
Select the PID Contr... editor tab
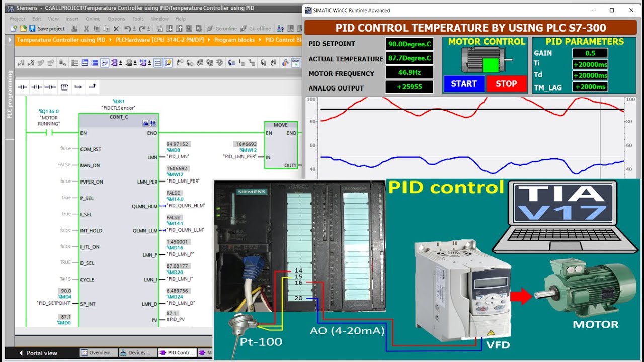click(x=177, y=353)
